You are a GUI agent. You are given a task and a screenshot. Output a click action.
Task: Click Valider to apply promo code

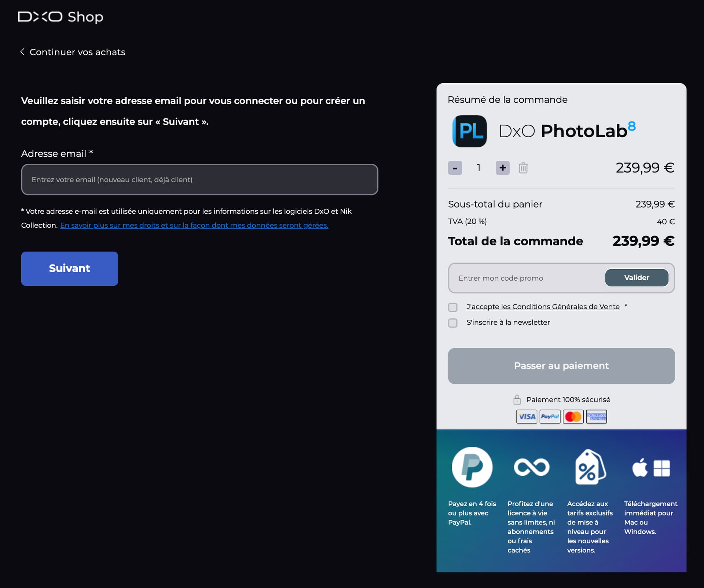636,278
